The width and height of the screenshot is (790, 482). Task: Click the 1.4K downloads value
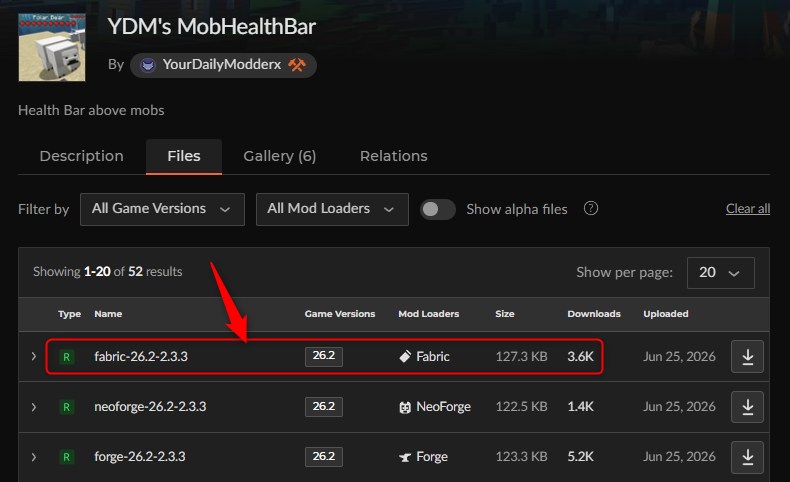(580, 406)
